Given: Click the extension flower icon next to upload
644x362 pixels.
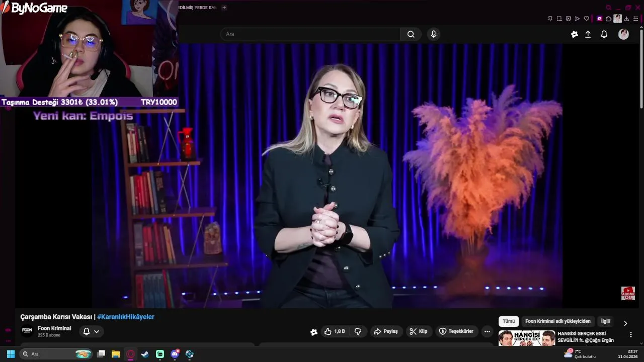Looking at the screenshot, I should [575, 34].
